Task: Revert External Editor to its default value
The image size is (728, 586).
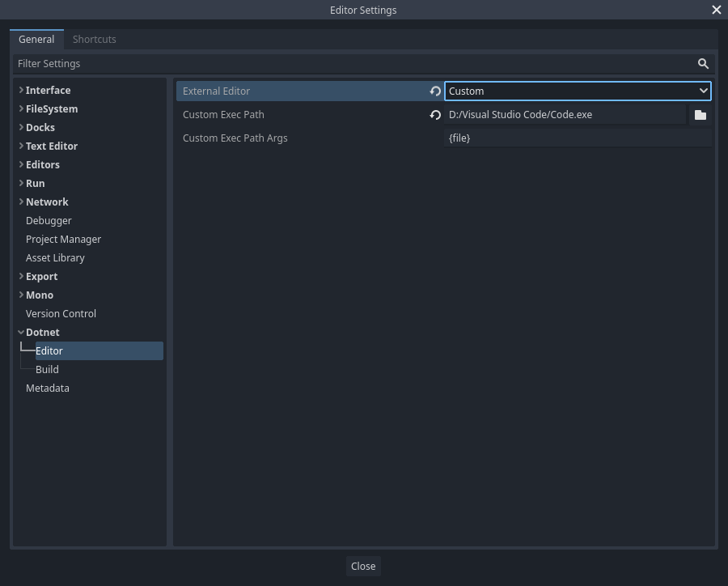Action: [435, 91]
